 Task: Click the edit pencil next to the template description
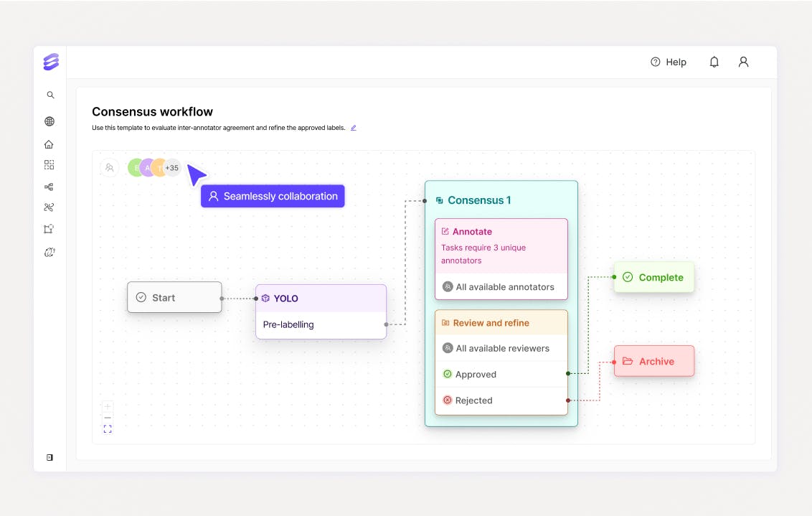(x=353, y=127)
